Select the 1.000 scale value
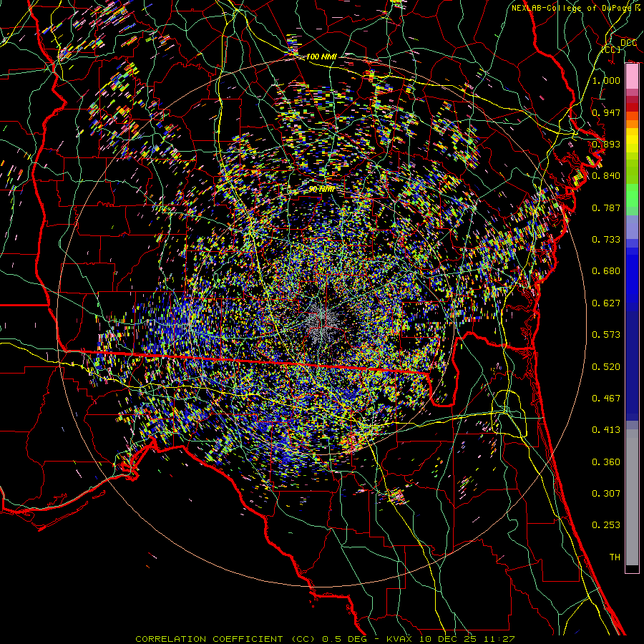 [x=606, y=80]
